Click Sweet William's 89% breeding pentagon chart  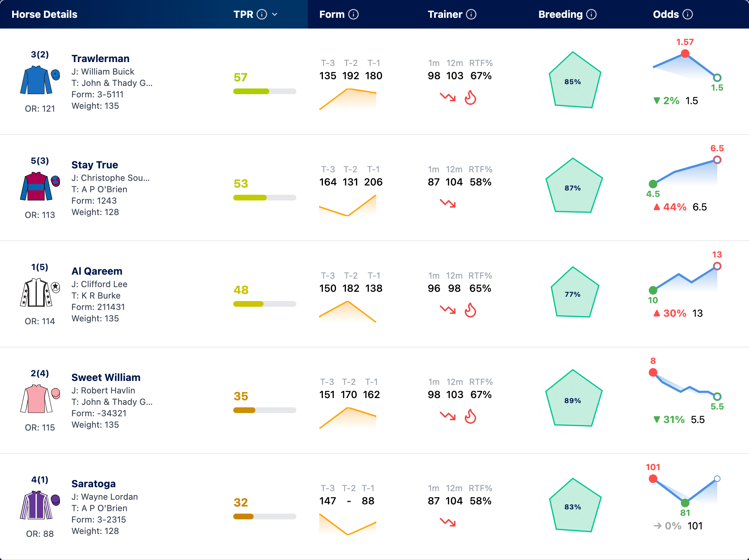click(573, 398)
